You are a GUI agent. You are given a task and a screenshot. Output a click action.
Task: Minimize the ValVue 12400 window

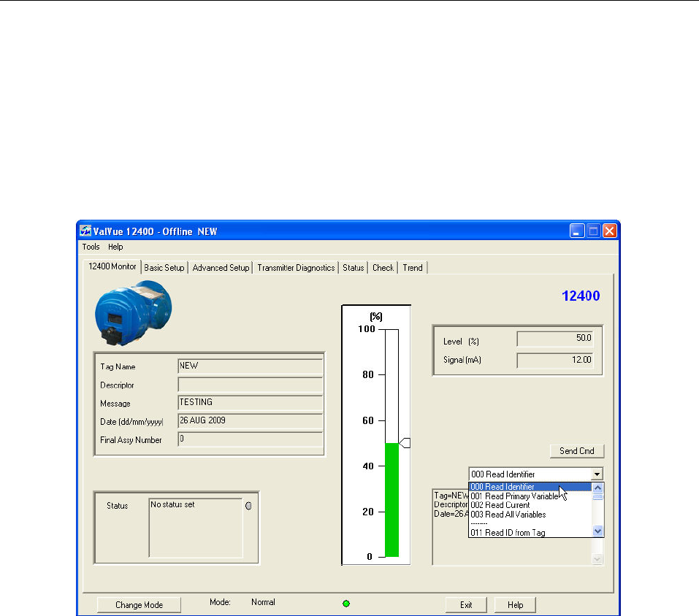(577, 231)
